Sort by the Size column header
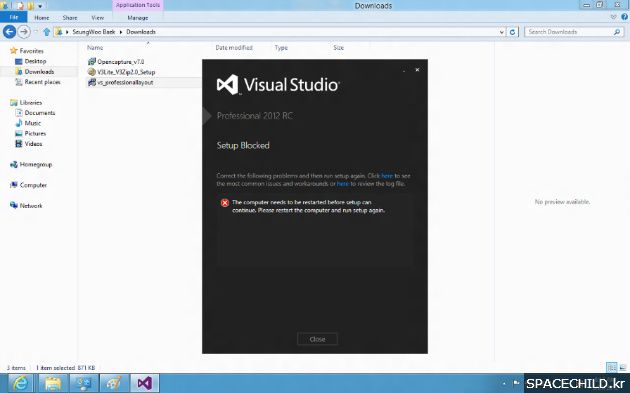Viewport: 630px width, 393px height. point(338,47)
